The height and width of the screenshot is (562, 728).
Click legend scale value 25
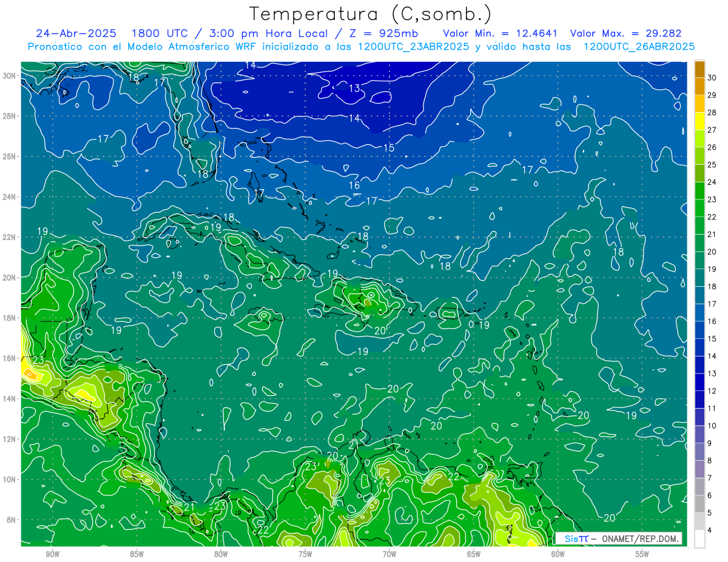point(712,165)
